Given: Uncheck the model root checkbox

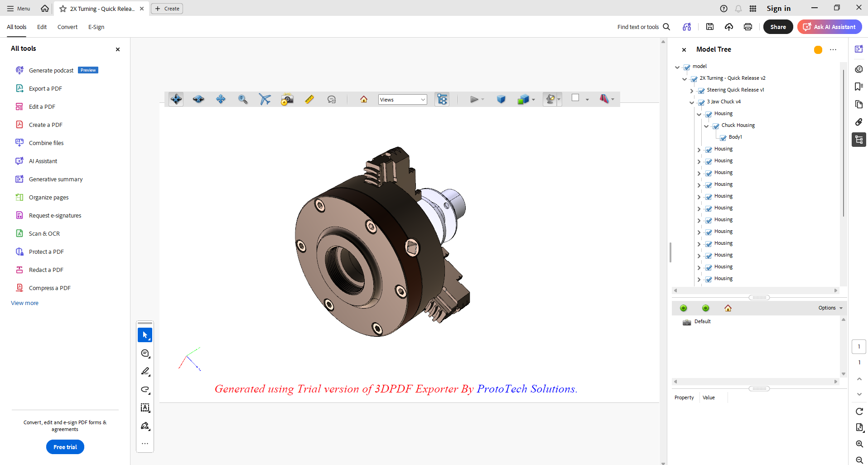Looking at the screenshot, I should (687, 67).
